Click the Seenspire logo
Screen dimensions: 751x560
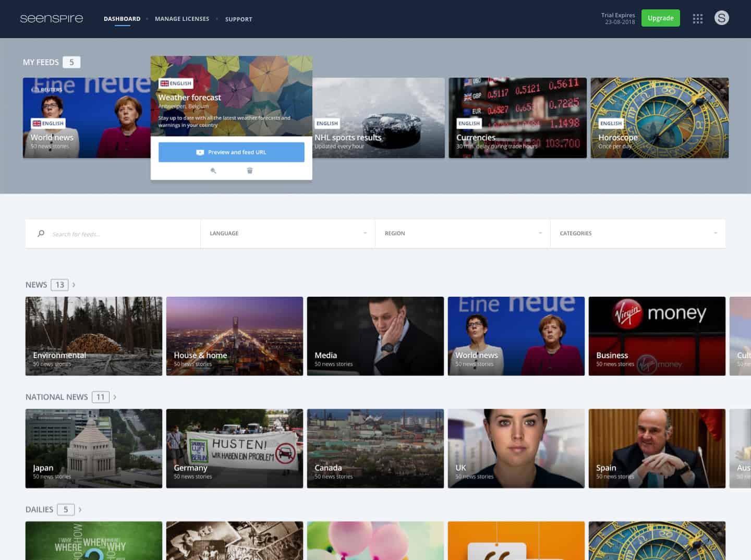pos(52,19)
